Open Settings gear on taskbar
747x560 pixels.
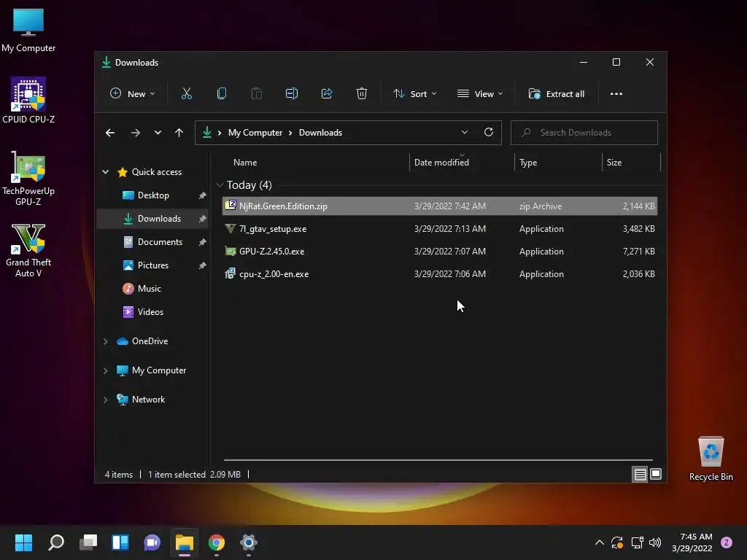pyautogui.click(x=248, y=542)
